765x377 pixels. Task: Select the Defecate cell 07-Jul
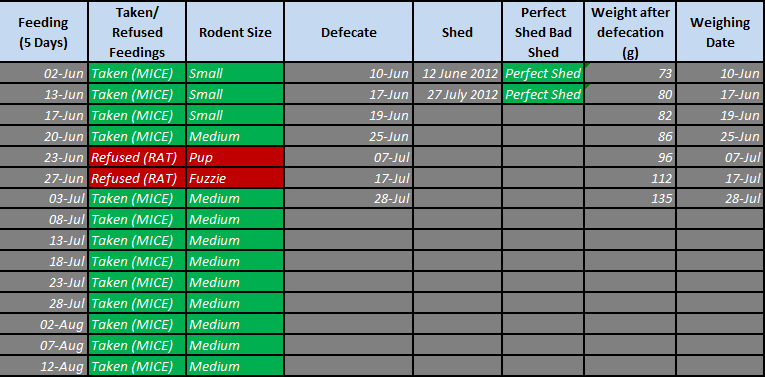[x=348, y=157]
